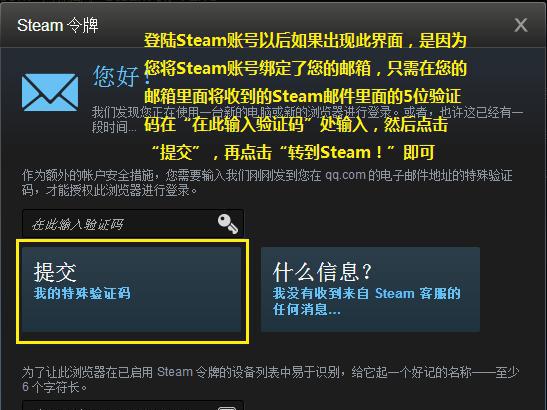Open the 什么信息? help button
Screen dimensions: 547x410
point(370,289)
